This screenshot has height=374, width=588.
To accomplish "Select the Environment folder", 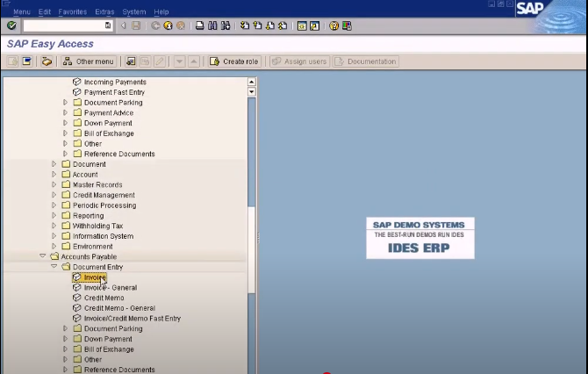I will tap(93, 246).
